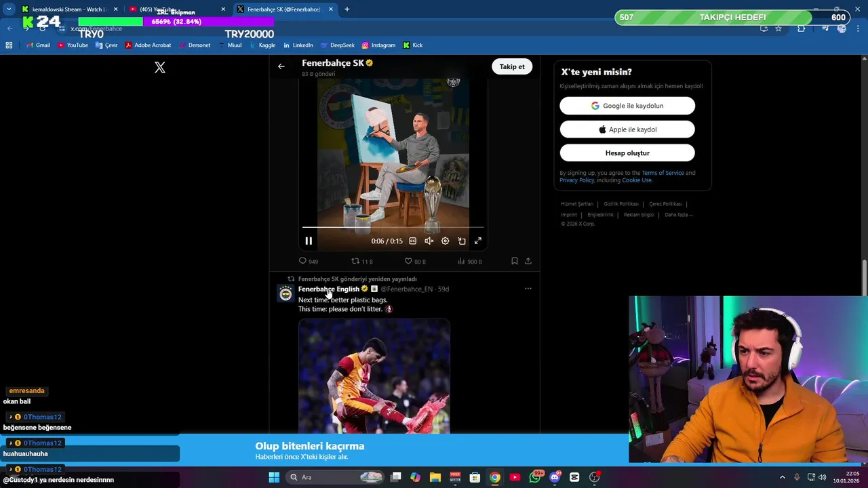The height and width of the screenshot is (488, 868).
Task: Click the Takip et follow button
Action: [512, 66]
